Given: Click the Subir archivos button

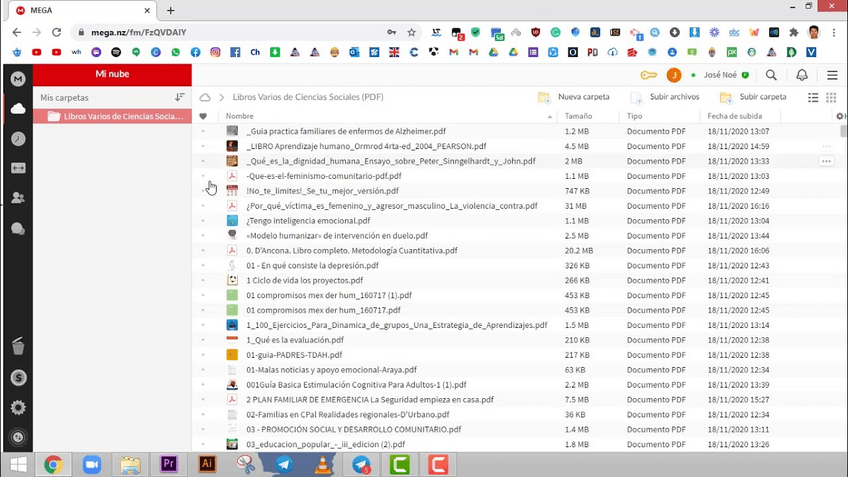Looking at the screenshot, I should 666,97.
